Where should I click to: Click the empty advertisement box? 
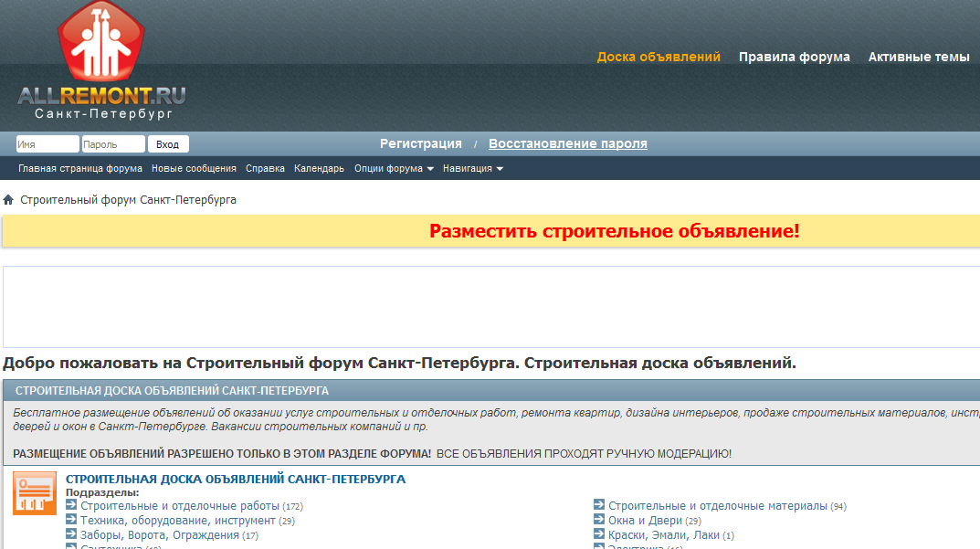click(491, 307)
